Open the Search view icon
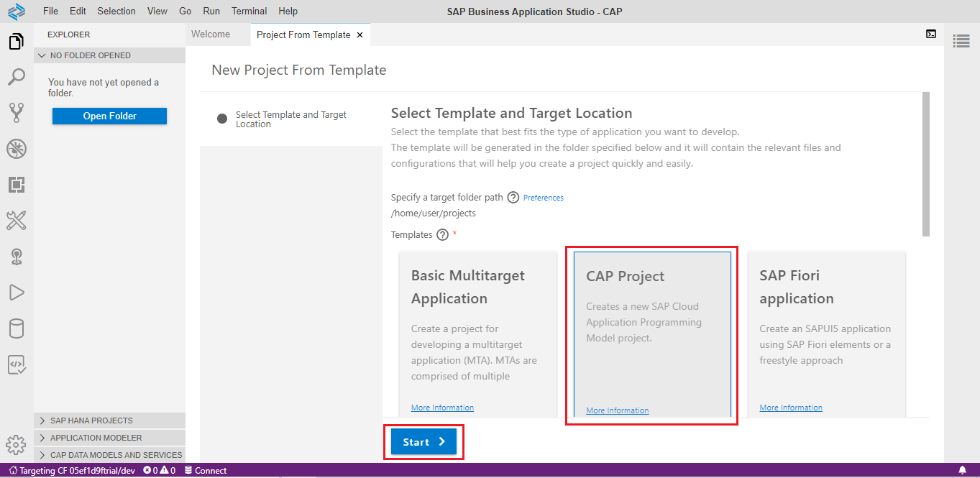Screen dimensions: 980x478 (x=16, y=77)
